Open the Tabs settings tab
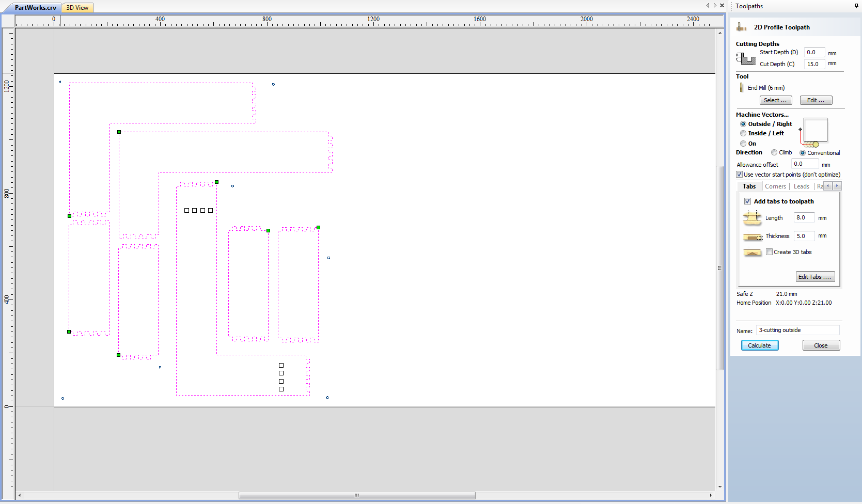The height and width of the screenshot is (504, 862). point(749,186)
